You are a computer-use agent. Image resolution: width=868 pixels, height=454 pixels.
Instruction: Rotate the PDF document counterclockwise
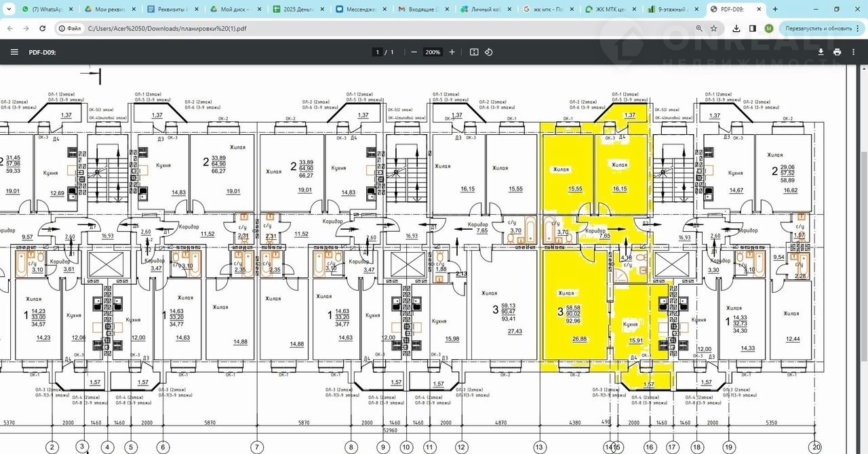489,52
